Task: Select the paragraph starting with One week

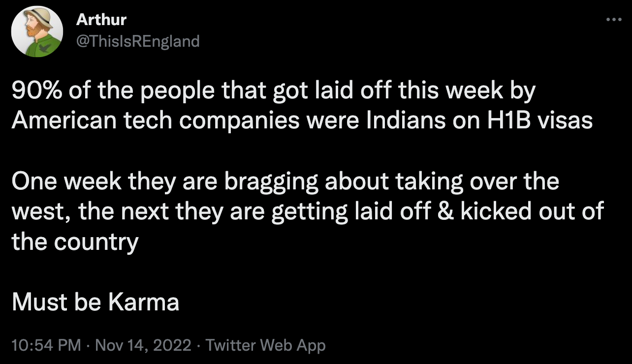Action: (308, 212)
